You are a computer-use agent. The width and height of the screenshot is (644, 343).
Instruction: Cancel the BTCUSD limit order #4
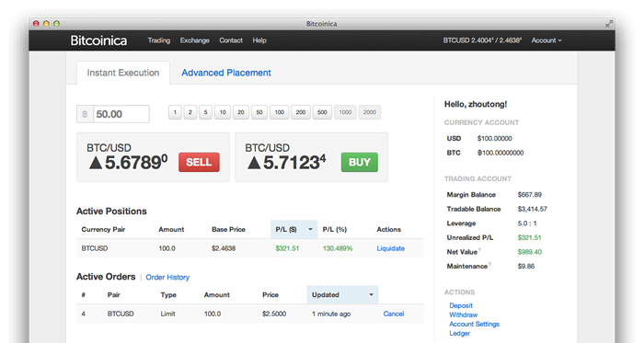point(394,314)
